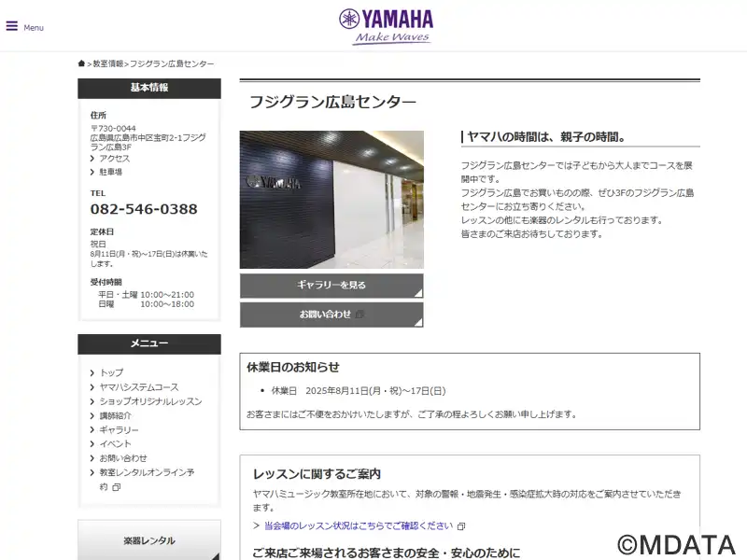The image size is (747, 560).
Task: Select ヤマハシステムコース in sidebar menu
Action: click(x=139, y=387)
